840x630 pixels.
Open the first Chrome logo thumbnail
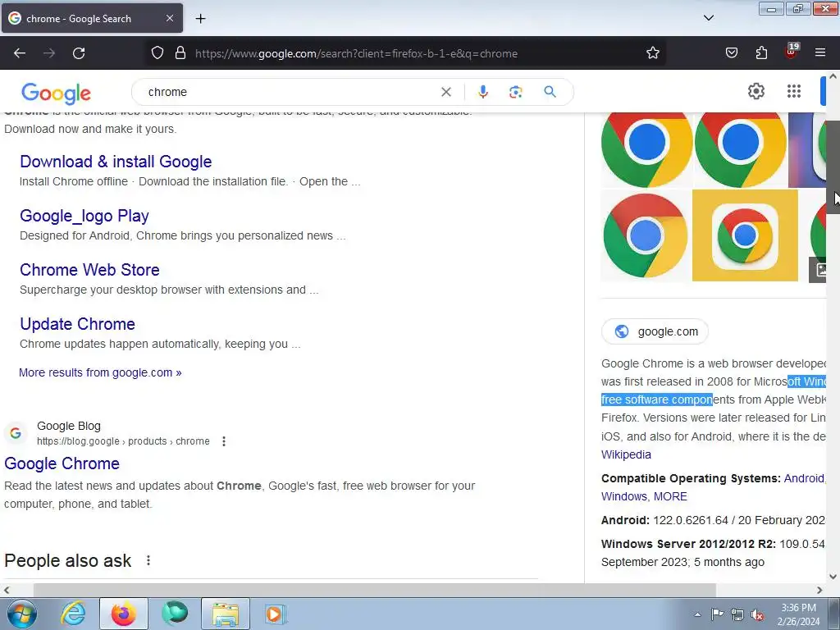coord(646,150)
